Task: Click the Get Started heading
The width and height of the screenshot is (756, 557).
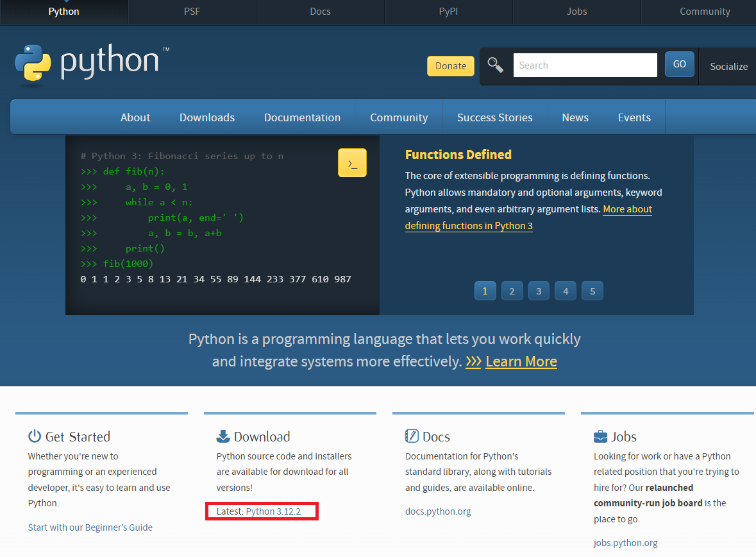Action: click(x=78, y=436)
